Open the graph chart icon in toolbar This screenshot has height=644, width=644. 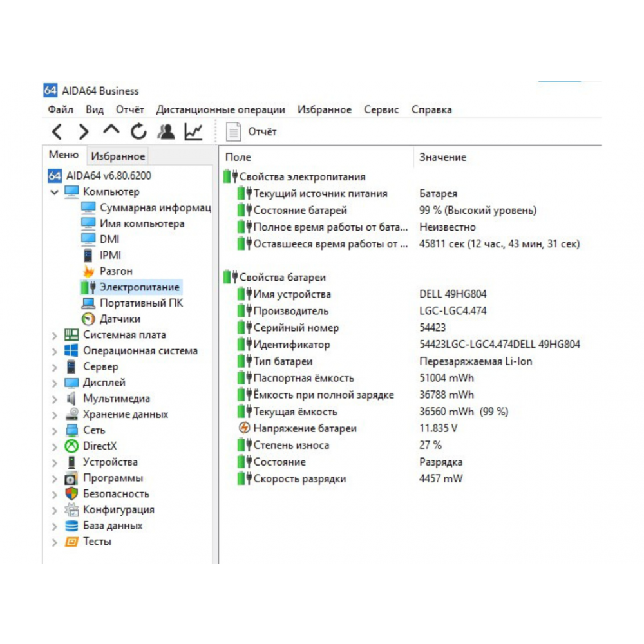pyautogui.click(x=193, y=132)
